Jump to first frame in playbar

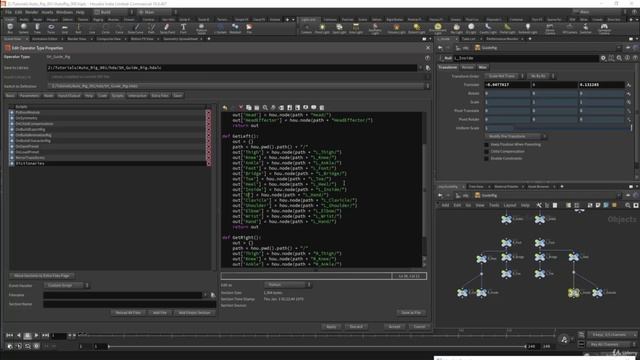tap(9, 336)
